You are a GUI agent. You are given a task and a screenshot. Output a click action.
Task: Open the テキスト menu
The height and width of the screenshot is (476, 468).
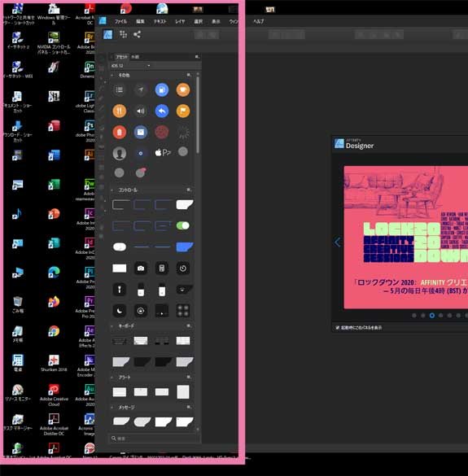click(x=160, y=21)
